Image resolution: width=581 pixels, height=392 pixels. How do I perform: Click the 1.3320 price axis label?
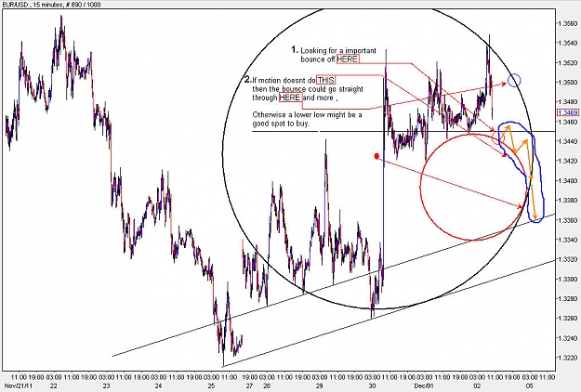[569, 259]
